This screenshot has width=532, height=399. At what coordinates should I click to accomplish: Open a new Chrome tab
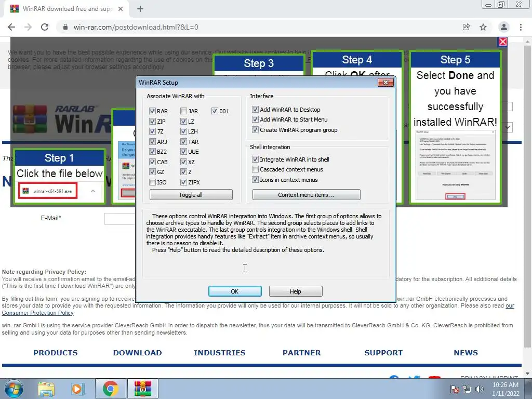[x=140, y=9]
